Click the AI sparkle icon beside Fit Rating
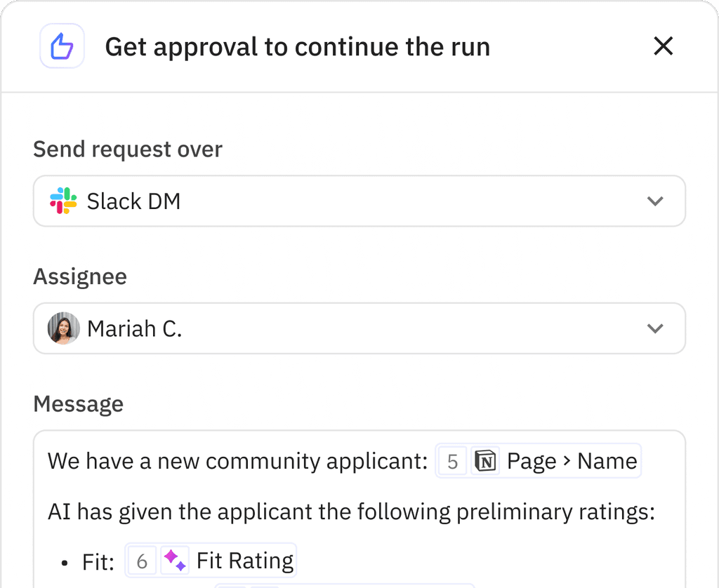 pos(175,561)
